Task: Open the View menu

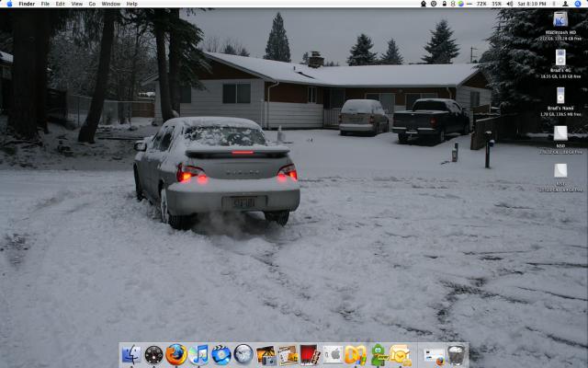Action: (77, 4)
